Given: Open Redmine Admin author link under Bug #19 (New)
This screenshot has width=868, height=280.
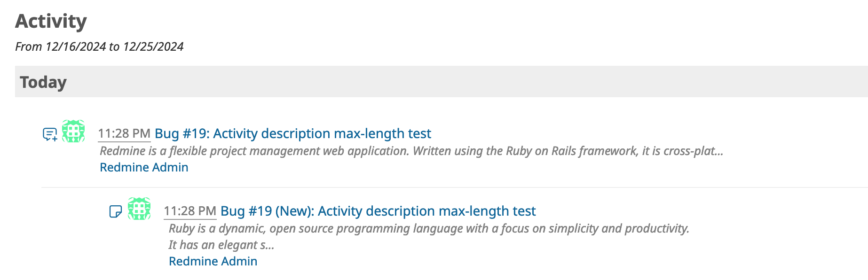Looking at the screenshot, I should coord(213,261).
